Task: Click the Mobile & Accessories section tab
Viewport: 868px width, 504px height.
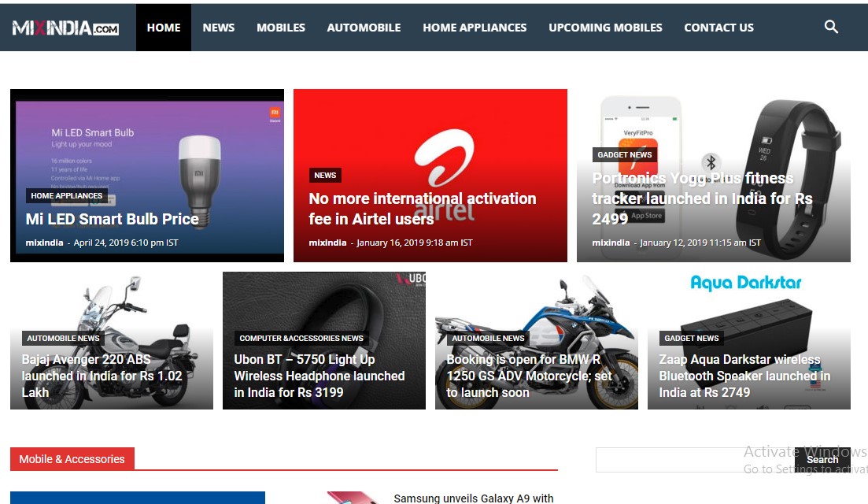Action: click(72, 459)
